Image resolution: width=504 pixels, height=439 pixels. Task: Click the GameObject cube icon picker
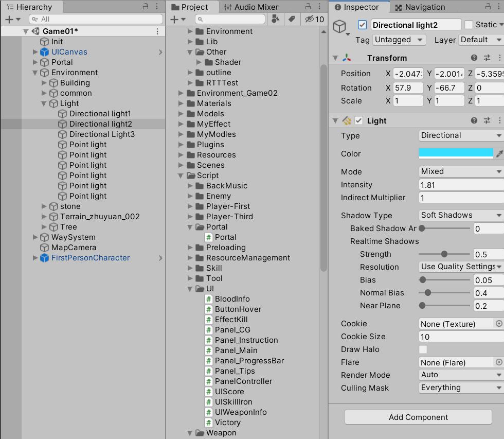[x=340, y=27]
